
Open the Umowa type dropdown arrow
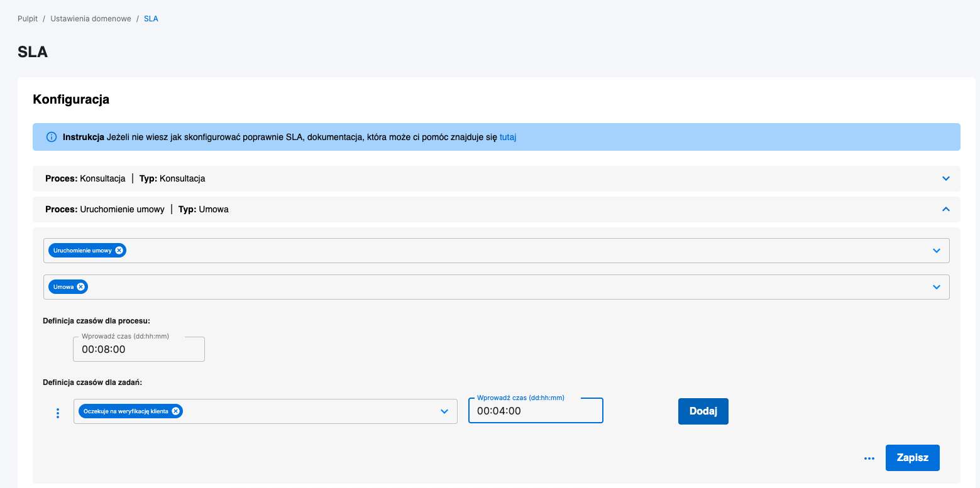pyautogui.click(x=937, y=287)
